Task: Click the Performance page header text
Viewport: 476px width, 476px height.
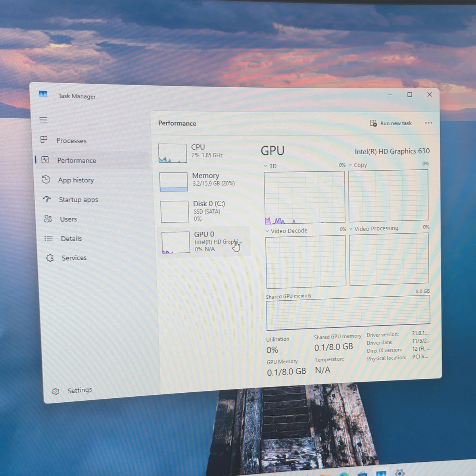Action: (177, 123)
